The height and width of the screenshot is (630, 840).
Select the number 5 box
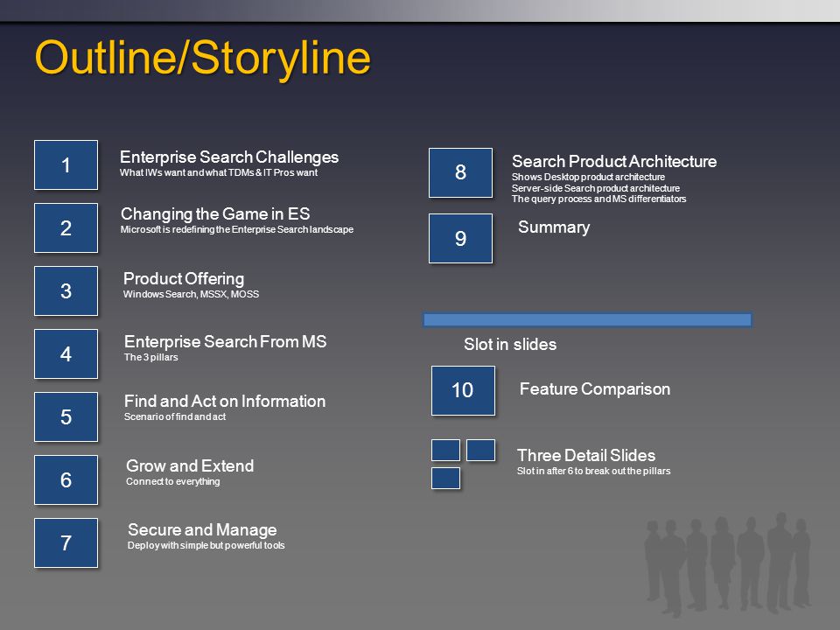66,416
